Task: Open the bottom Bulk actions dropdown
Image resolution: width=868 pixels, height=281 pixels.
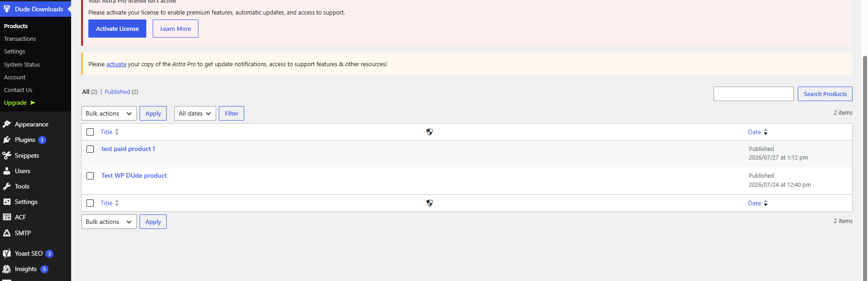Action: click(109, 222)
